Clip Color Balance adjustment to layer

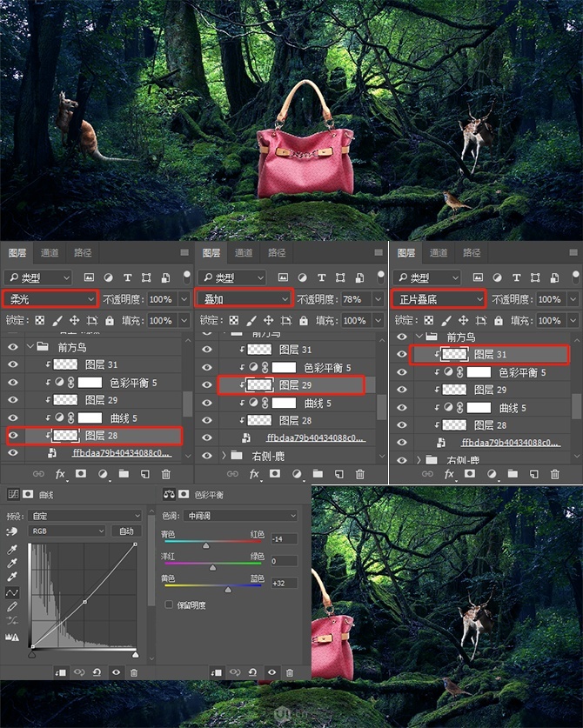point(216,672)
